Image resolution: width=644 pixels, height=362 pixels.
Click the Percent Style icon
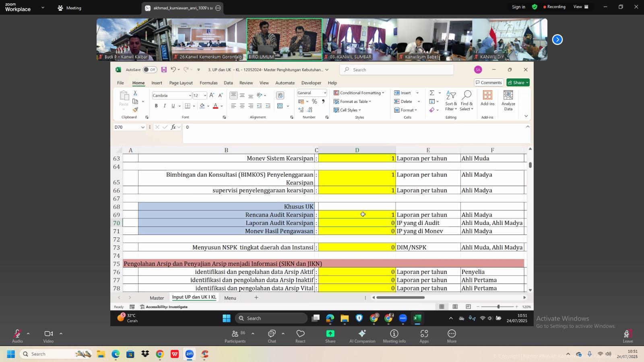314,101
